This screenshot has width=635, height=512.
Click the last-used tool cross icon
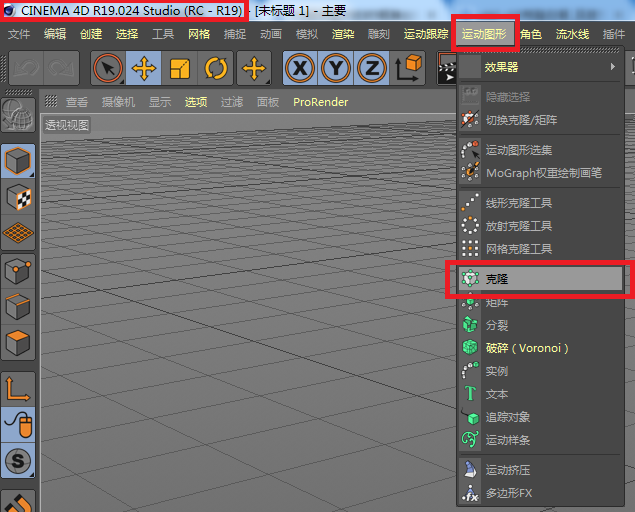(254, 68)
